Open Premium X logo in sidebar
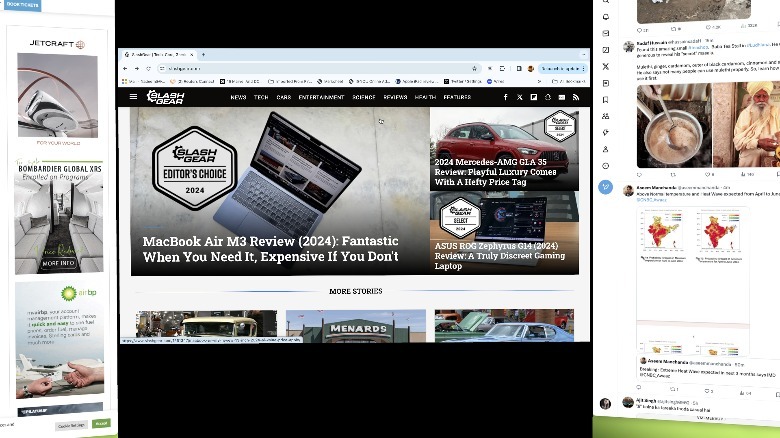 [x=605, y=66]
